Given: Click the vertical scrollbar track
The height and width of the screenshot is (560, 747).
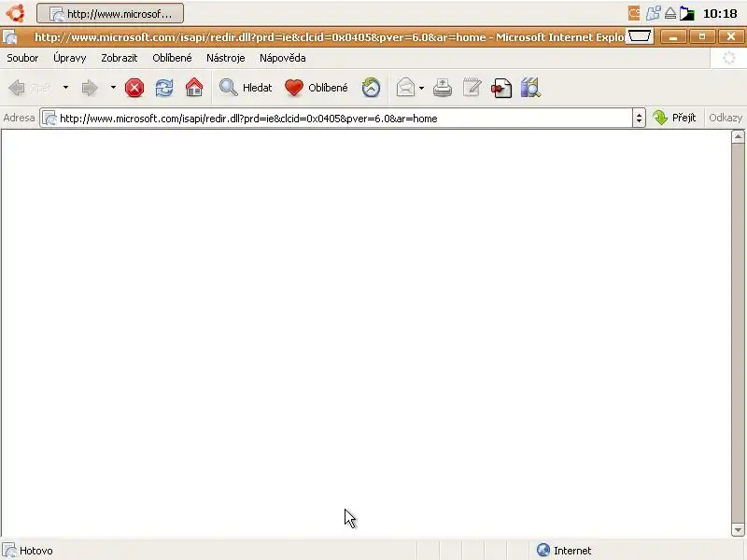Looking at the screenshot, I should (738, 333).
